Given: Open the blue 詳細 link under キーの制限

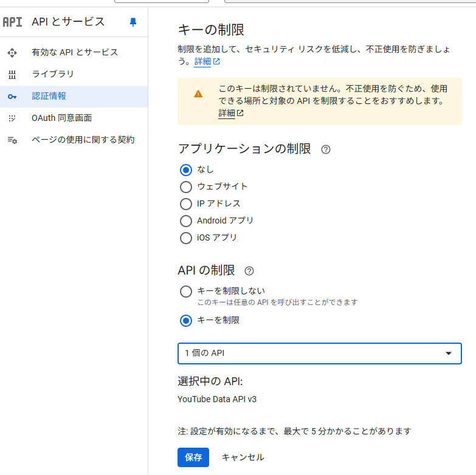Looking at the screenshot, I should coord(202,61).
